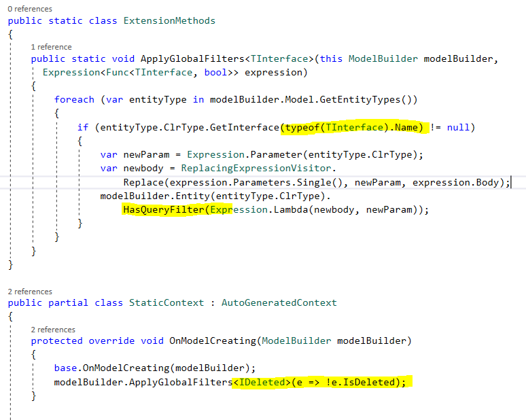Click the !e.IsDeleted lambda body

(361, 383)
